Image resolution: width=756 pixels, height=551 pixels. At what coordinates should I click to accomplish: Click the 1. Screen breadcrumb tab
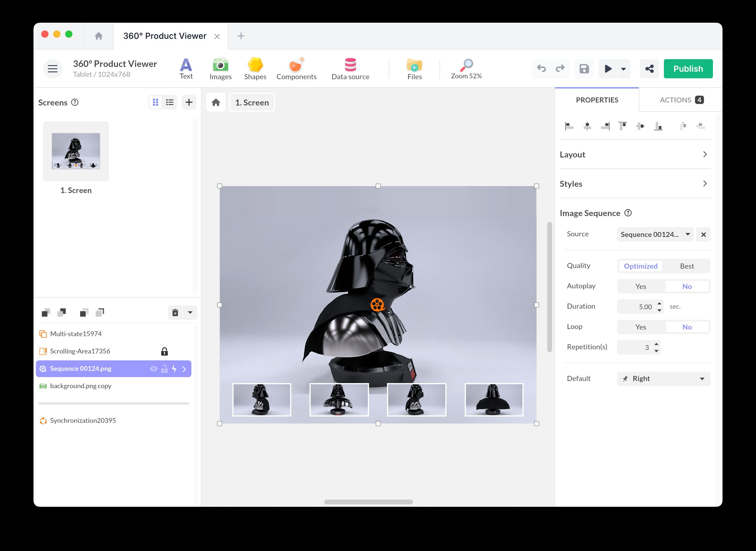pos(252,102)
